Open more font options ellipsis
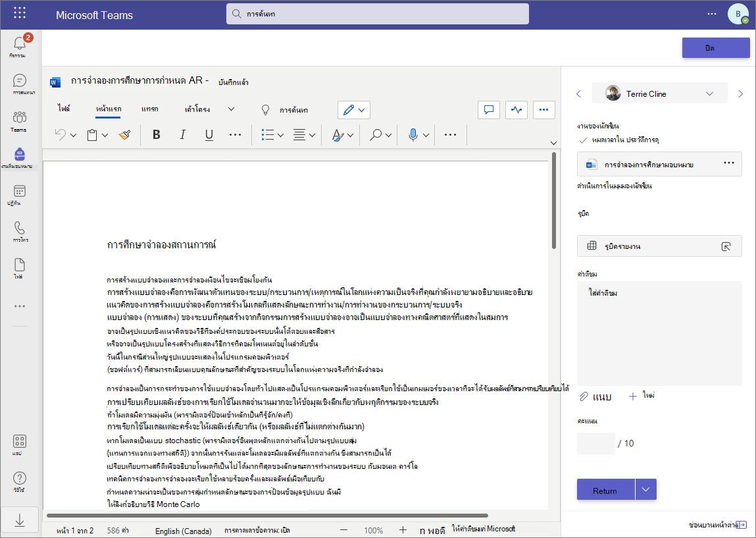 pos(236,134)
